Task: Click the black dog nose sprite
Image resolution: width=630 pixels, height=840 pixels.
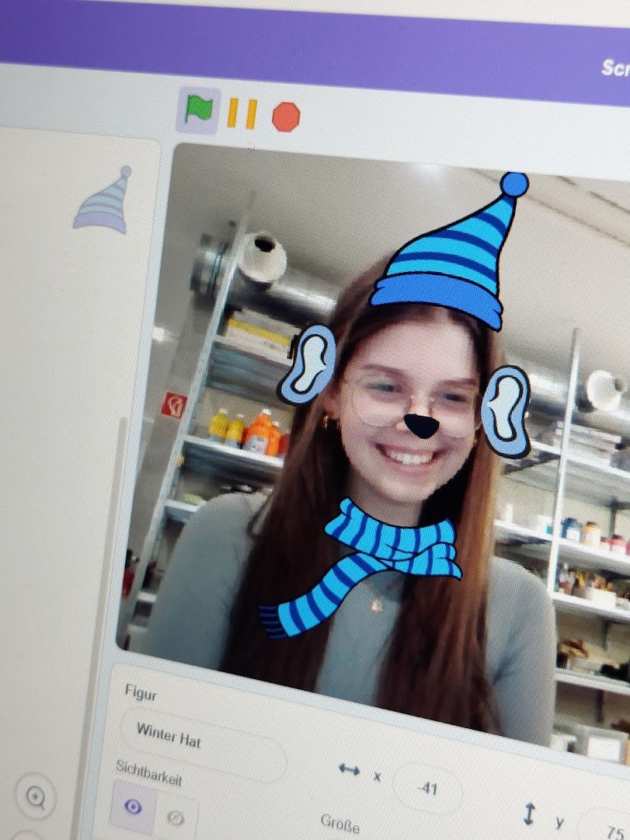Action: [422, 425]
